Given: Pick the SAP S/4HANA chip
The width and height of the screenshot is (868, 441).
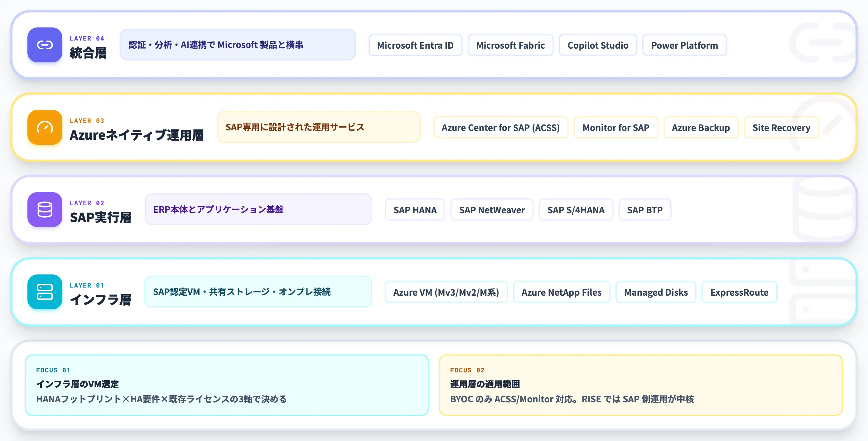Looking at the screenshot, I should [x=576, y=210].
